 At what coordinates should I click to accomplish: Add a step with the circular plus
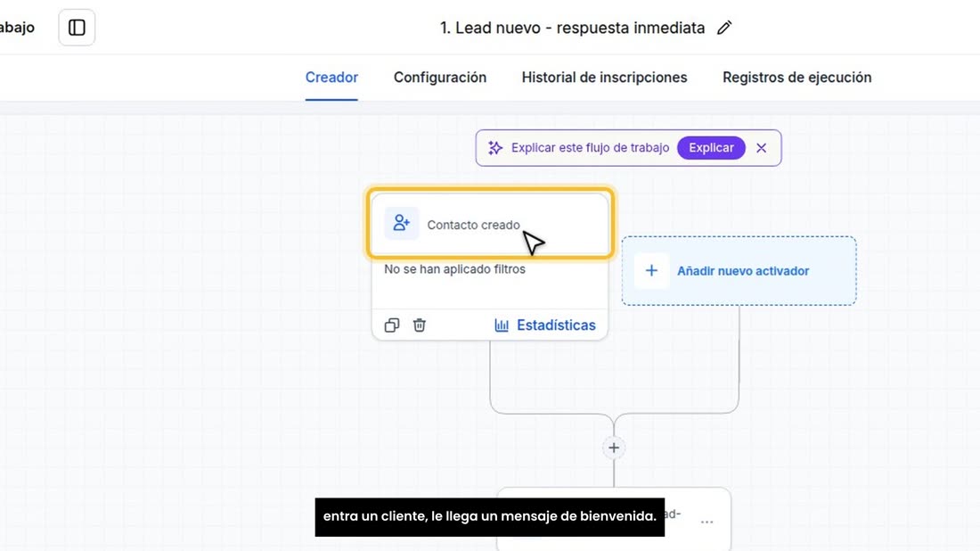point(614,448)
